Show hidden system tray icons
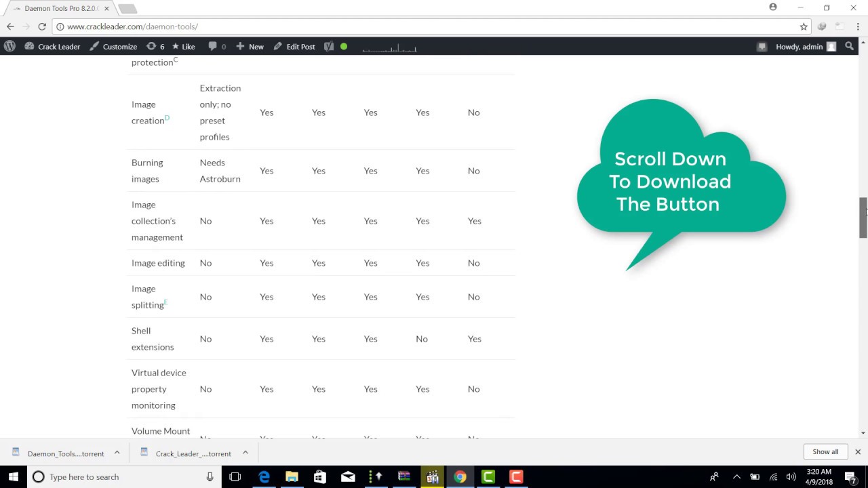 tap(736, 477)
